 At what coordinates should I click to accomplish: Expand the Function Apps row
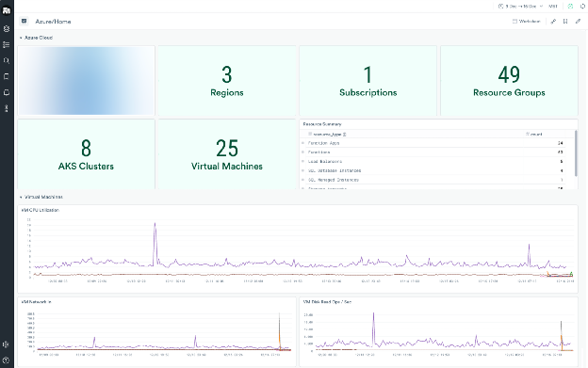tap(303, 143)
